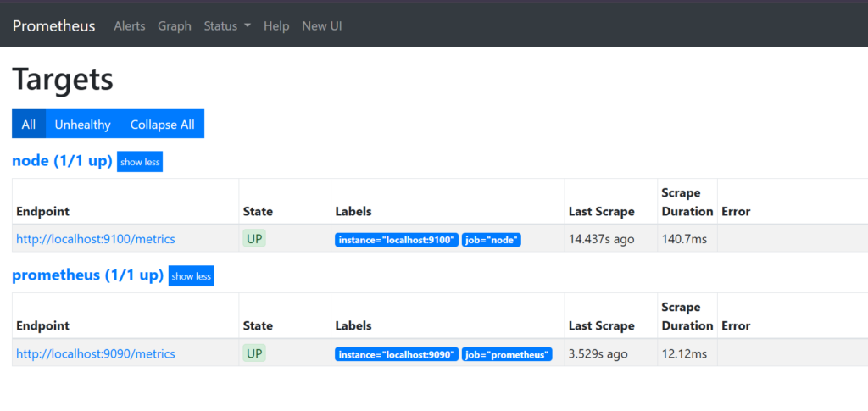Open the node (1/1 up) job heading

(x=62, y=162)
